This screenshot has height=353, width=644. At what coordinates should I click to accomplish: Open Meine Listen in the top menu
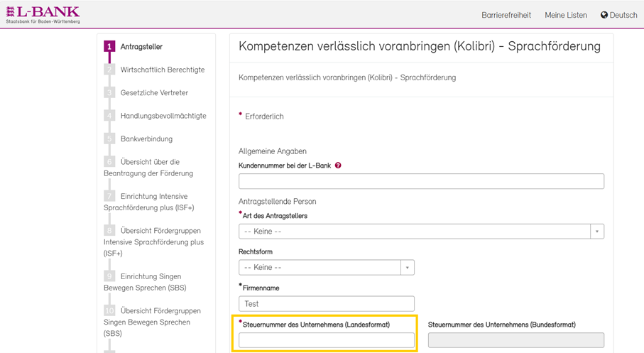[x=565, y=15]
